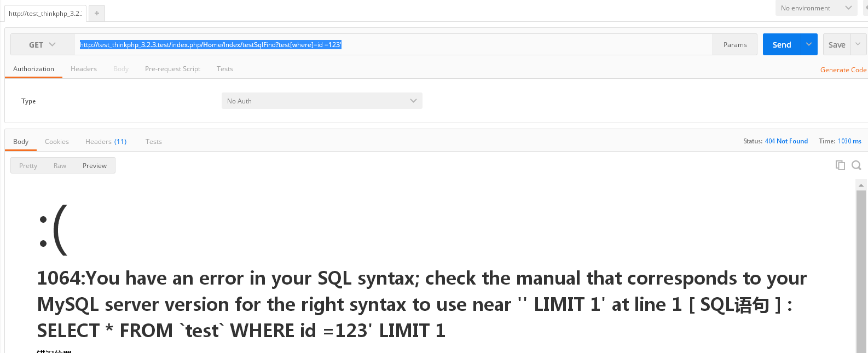
Task: Click the Generate Code link
Action: click(x=843, y=70)
